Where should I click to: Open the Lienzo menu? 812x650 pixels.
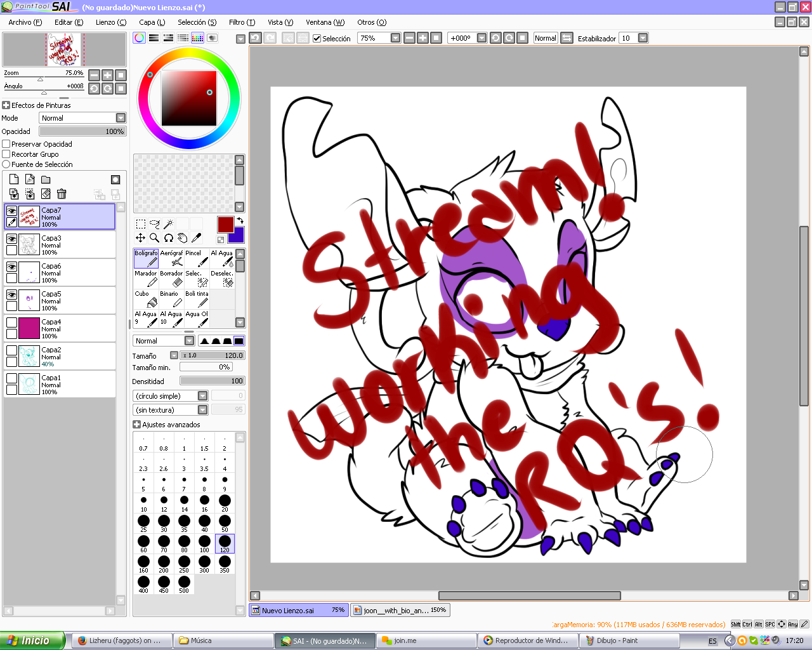tap(111, 22)
